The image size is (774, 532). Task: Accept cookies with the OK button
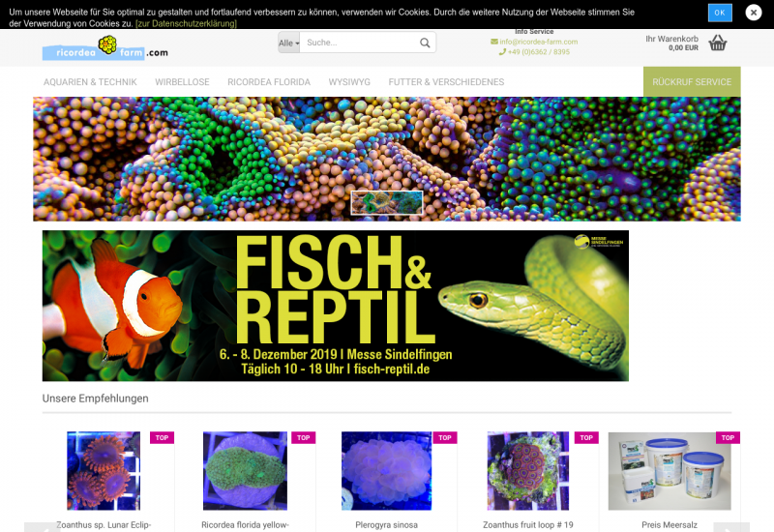[x=720, y=13]
